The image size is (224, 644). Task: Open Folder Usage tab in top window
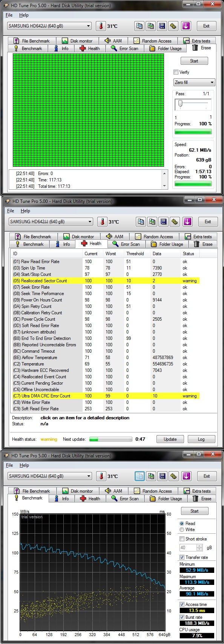tap(166, 49)
